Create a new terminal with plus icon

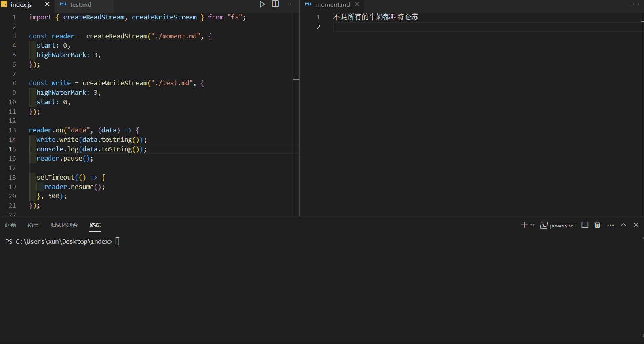(x=524, y=225)
